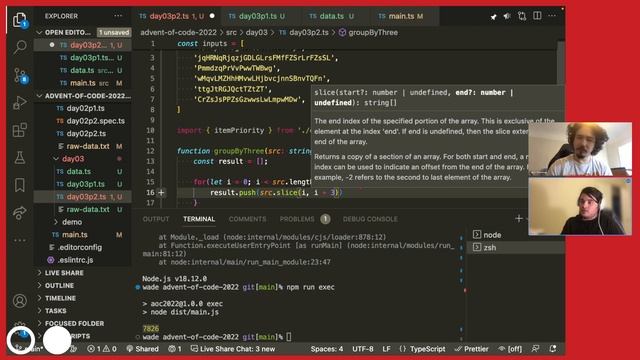Click the Shared Live Share status item
640x360 pixels.
tap(142, 349)
